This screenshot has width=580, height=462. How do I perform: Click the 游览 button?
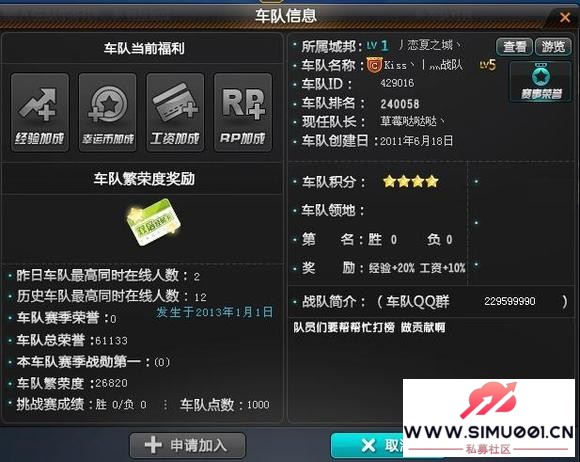pos(553,47)
